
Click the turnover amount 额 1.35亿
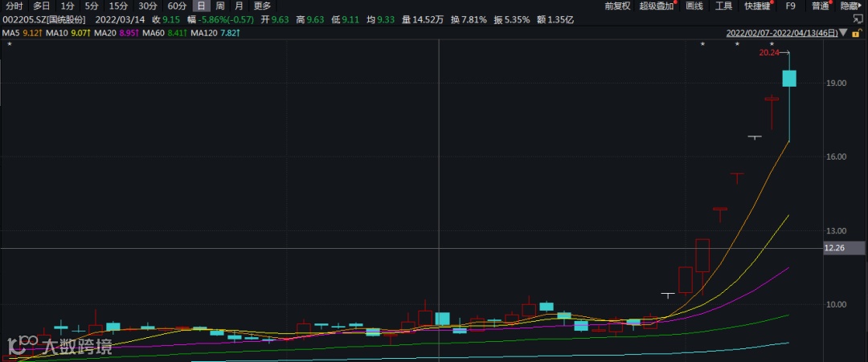(x=555, y=20)
